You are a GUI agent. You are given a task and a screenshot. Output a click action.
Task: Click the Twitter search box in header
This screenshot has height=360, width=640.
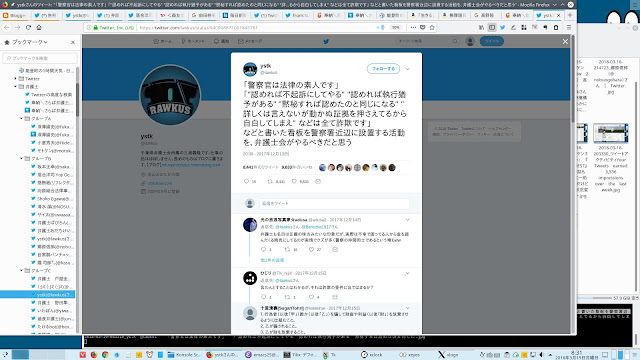click(427, 41)
